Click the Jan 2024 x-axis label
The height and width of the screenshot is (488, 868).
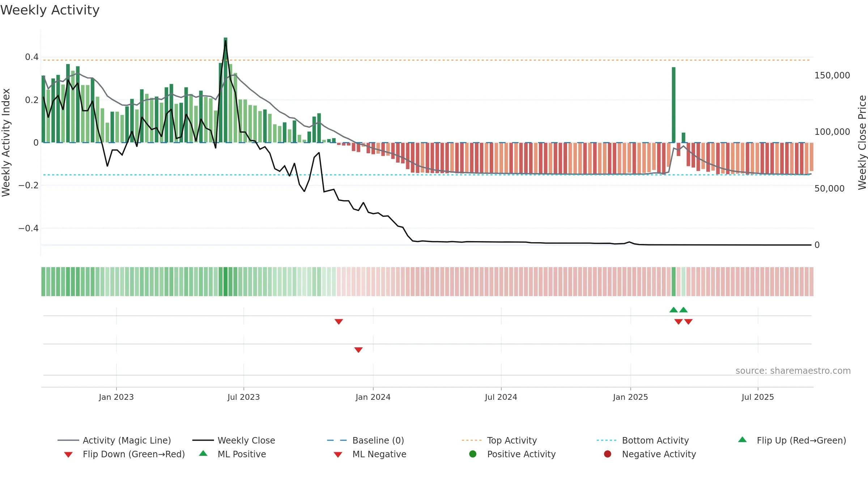pos(373,397)
